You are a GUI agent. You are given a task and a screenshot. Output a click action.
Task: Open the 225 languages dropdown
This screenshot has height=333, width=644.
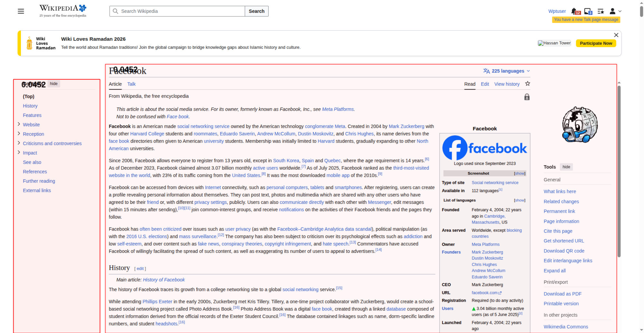coord(507,71)
